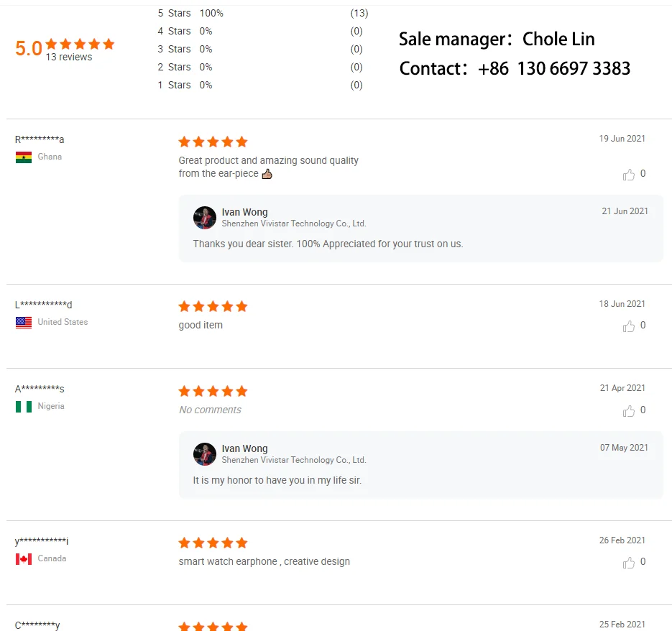Click the Canada flag icon

click(24, 559)
